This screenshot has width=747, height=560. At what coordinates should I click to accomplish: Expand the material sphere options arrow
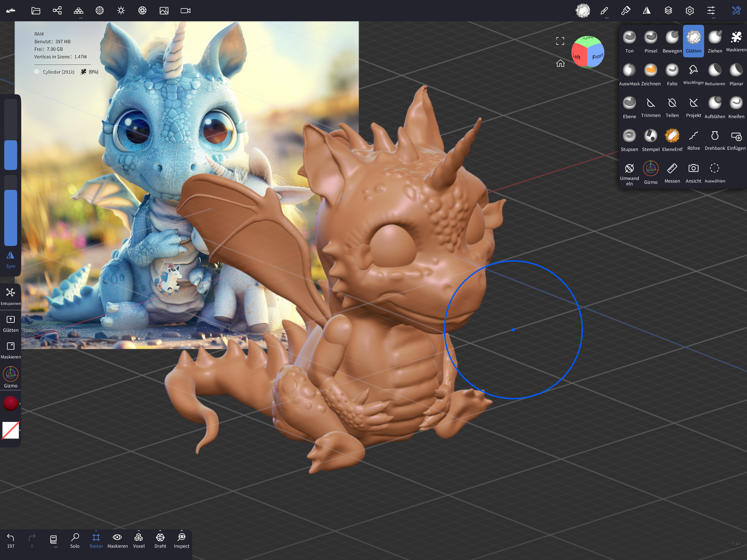click(x=20, y=404)
